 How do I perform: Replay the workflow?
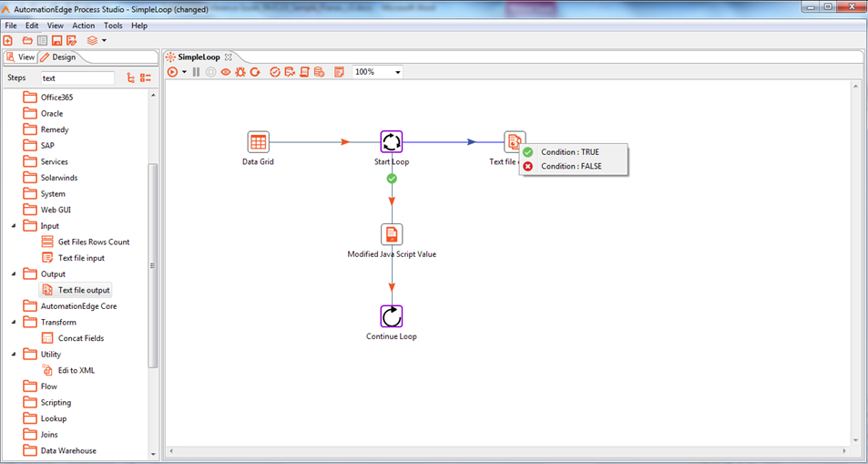255,71
